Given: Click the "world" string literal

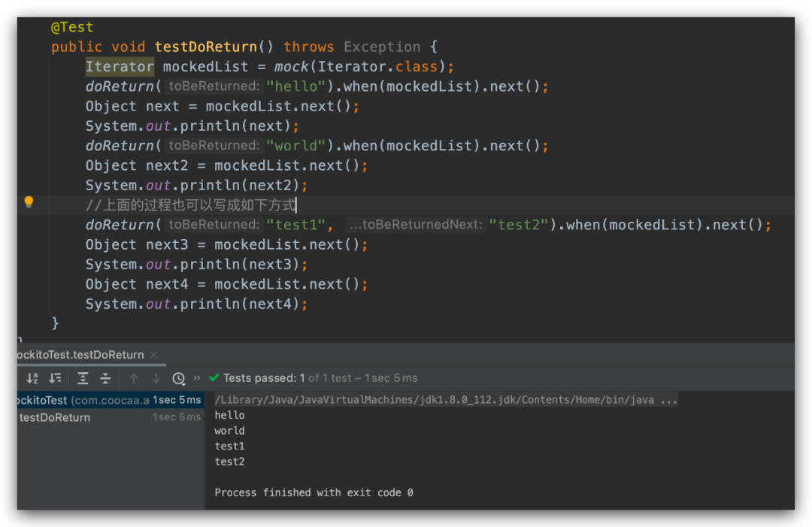Looking at the screenshot, I should pyautogui.click(x=295, y=145).
